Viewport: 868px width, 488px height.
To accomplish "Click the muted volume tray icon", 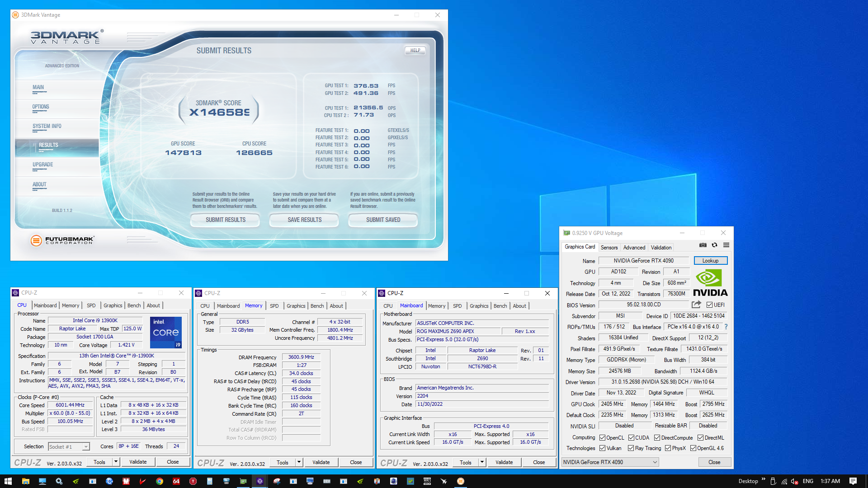I will pyautogui.click(x=795, y=481).
